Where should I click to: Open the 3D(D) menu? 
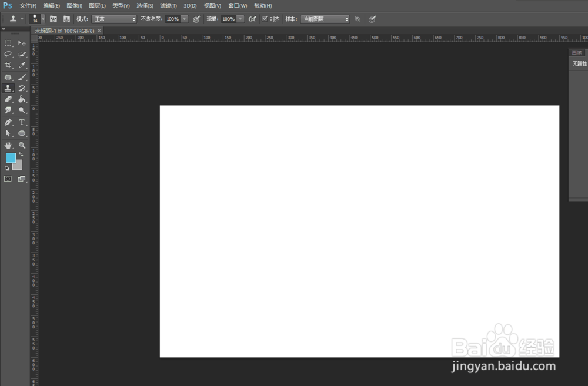(x=190, y=6)
